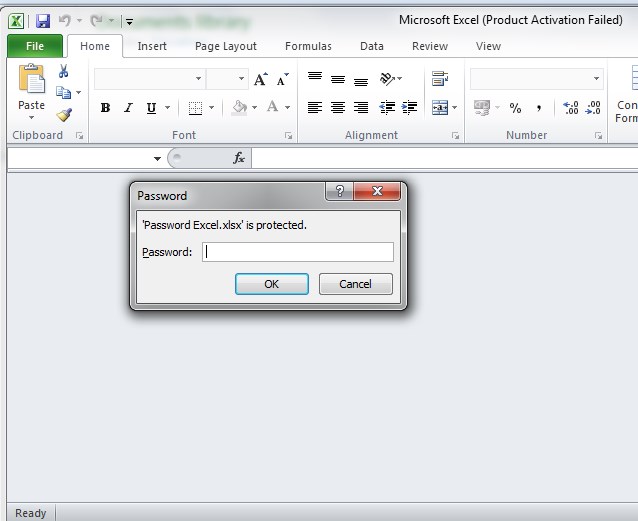Viewport: 638px width, 521px height.
Task: Expand the Paste options arrow
Action: [x=31, y=118]
